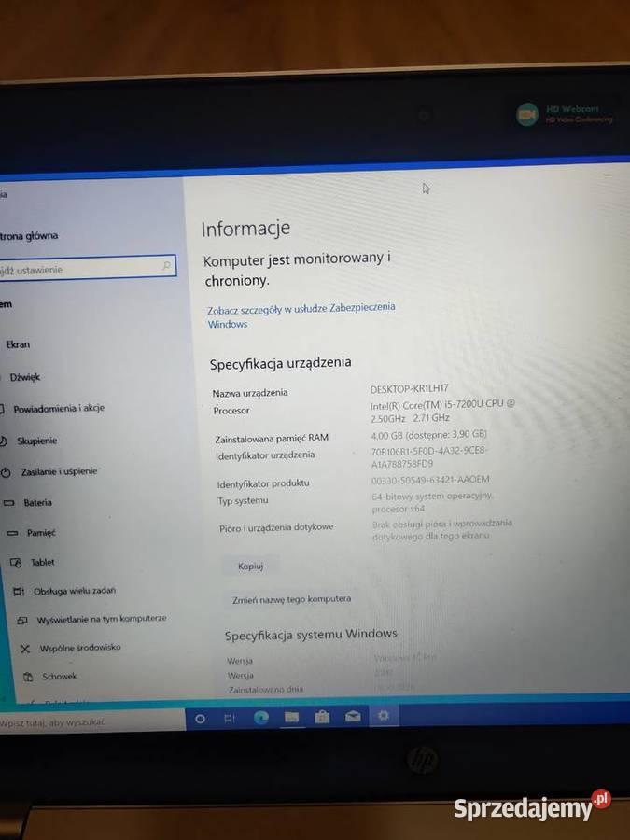630x840 pixels.
Task: Select Skupienie in sidebar
Action: click(x=36, y=441)
